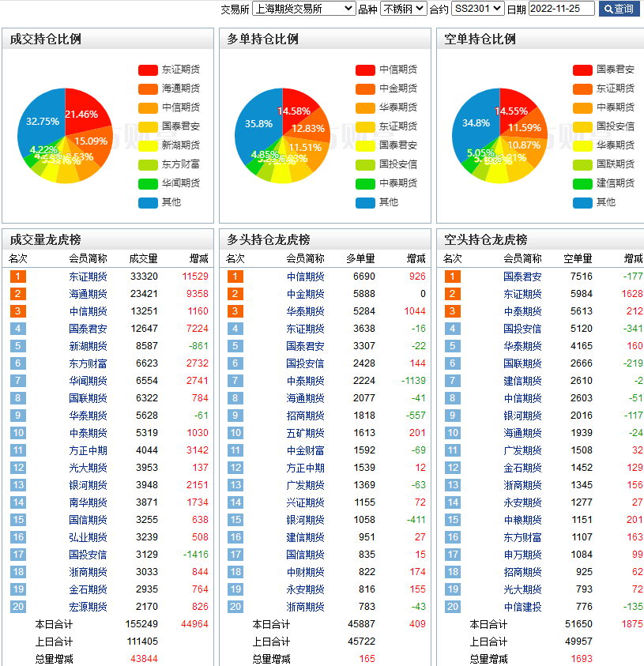Open 宏源期货 link in 成交量龙虎榜

88,607
